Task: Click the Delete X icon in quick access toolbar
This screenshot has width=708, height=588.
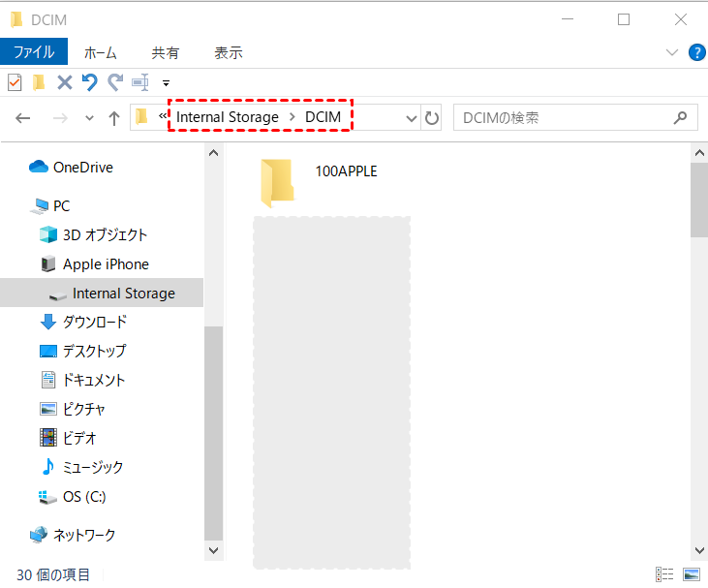Action: click(x=65, y=82)
